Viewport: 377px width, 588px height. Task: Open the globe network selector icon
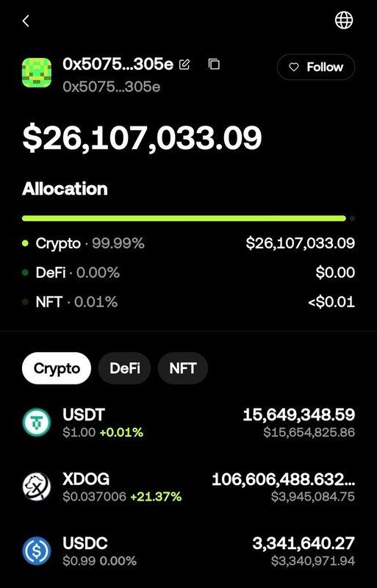pos(344,20)
